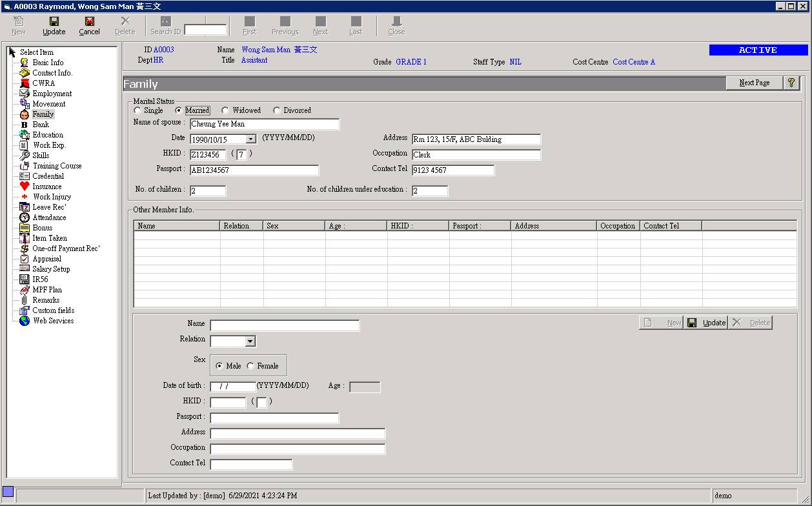
Task: Click the GRADE 1 value
Action: coord(411,62)
